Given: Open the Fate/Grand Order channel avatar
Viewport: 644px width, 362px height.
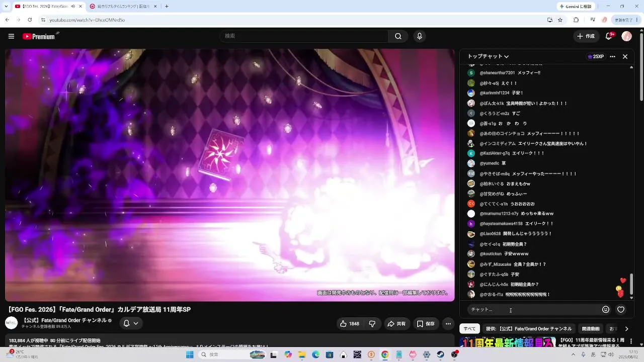Looking at the screenshot, I should pyautogui.click(x=11, y=323).
